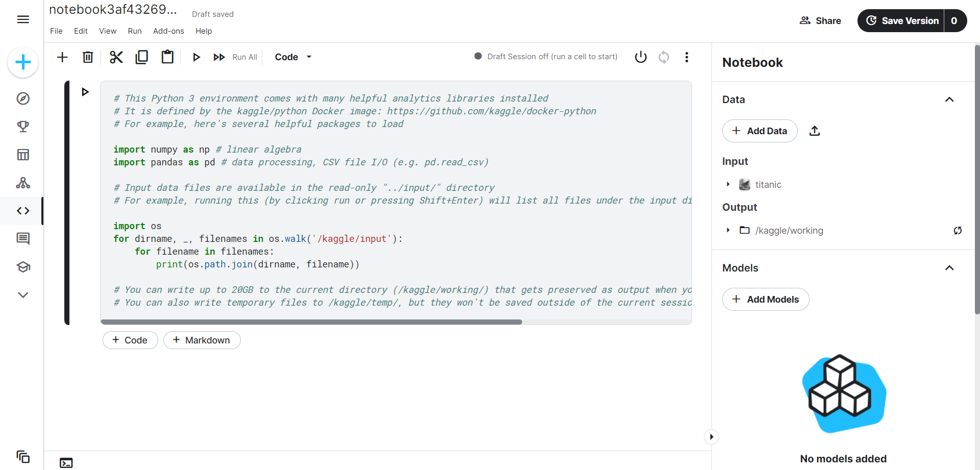The height and width of the screenshot is (470, 980).
Task: Click the Share button
Action: (x=821, y=21)
